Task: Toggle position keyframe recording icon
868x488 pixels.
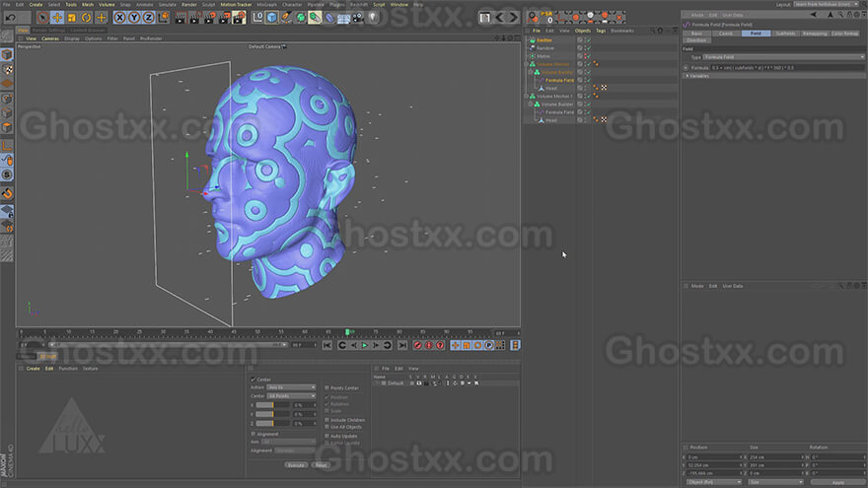Action: [x=456, y=345]
